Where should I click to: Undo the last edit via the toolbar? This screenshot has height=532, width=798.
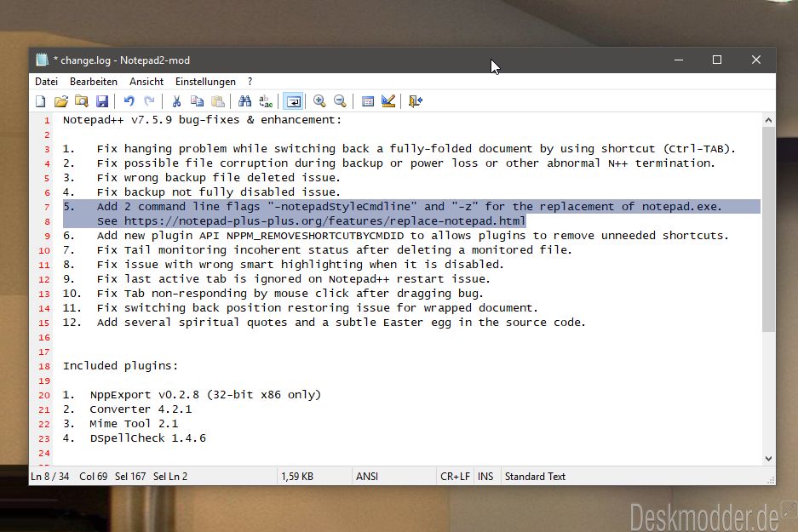pos(129,101)
